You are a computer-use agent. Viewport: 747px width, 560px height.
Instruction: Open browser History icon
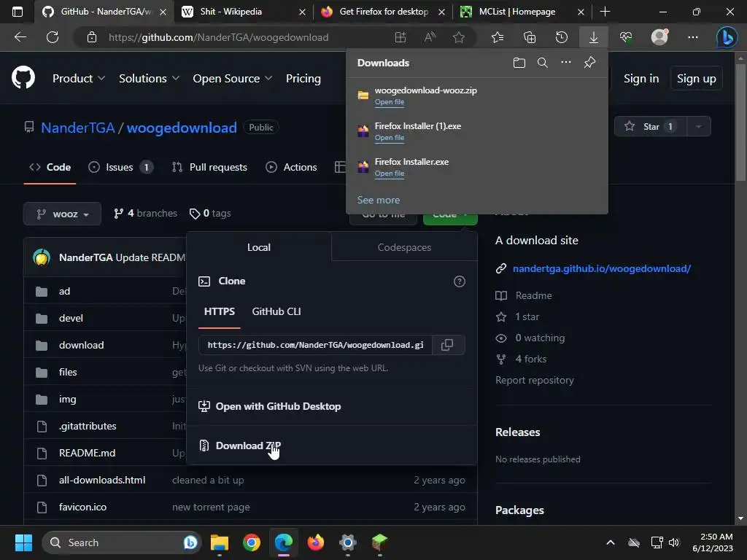coord(562,37)
